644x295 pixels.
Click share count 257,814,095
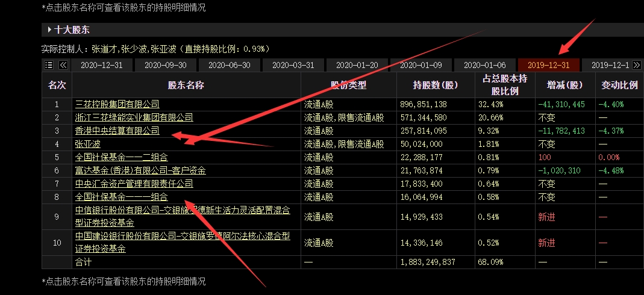pyautogui.click(x=423, y=131)
